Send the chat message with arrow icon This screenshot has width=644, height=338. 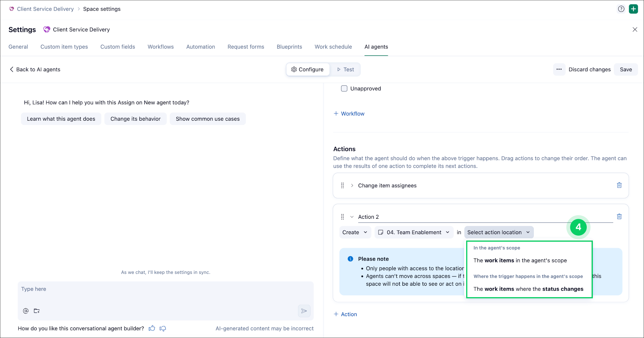pos(304,311)
